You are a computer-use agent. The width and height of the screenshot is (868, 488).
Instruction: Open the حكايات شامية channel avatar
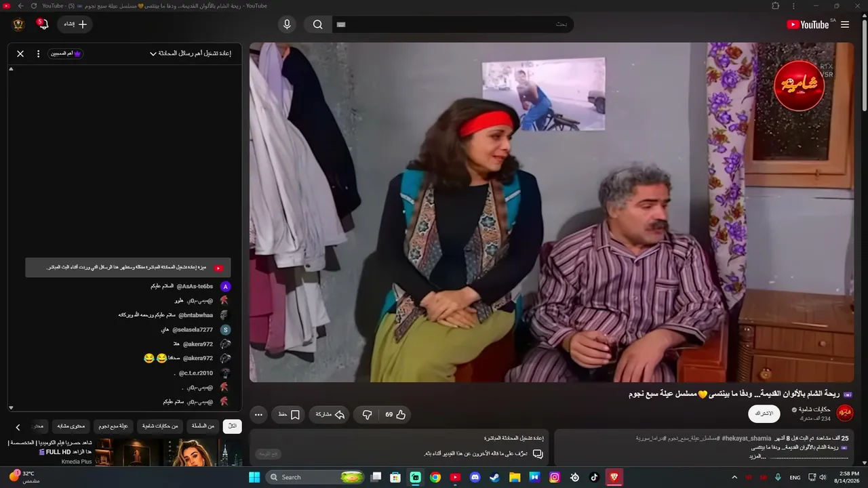pyautogui.click(x=845, y=413)
